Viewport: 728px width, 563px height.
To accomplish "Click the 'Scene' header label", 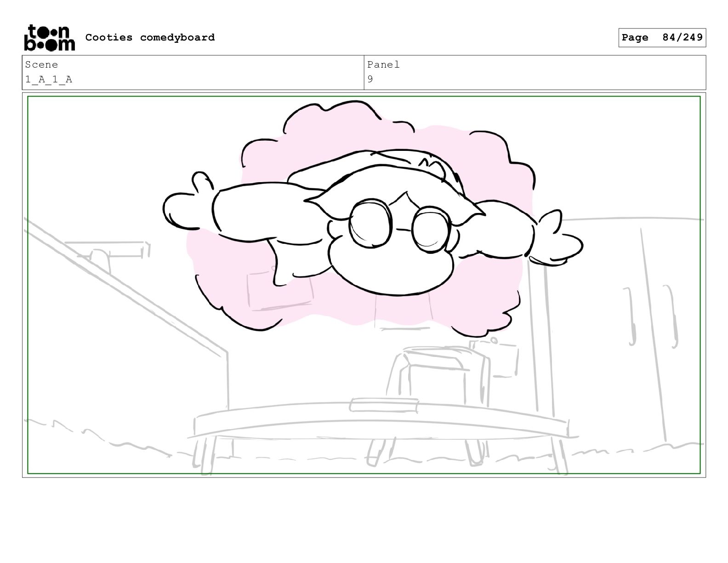I will [x=41, y=64].
